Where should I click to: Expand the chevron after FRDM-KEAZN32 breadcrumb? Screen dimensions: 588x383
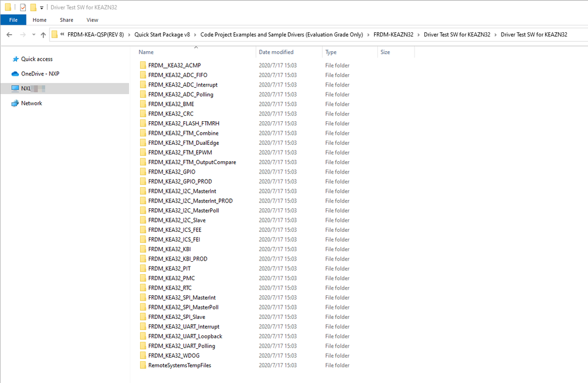click(418, 35)
